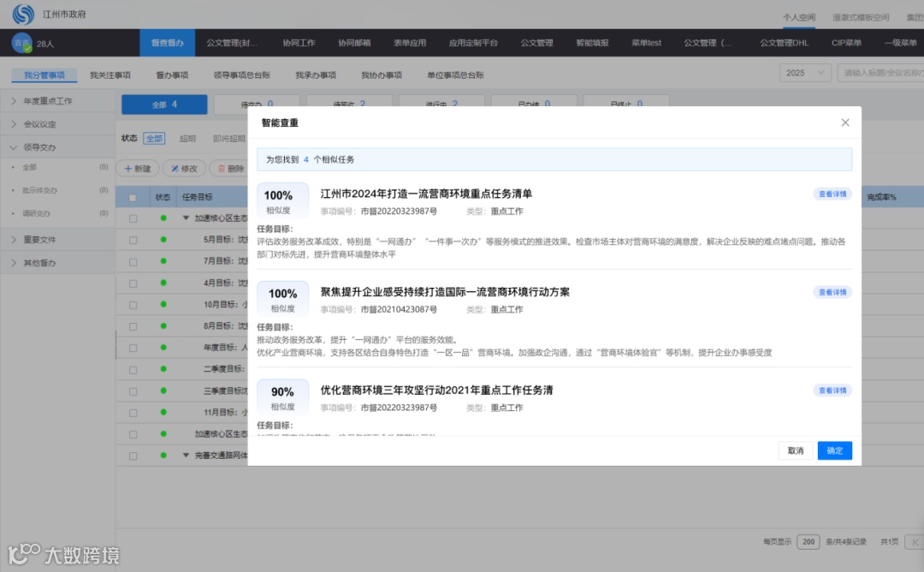The height and width of the screenshot is (572, 924).
Task: Click the 200 page-size field
Action: click(808, 541)
